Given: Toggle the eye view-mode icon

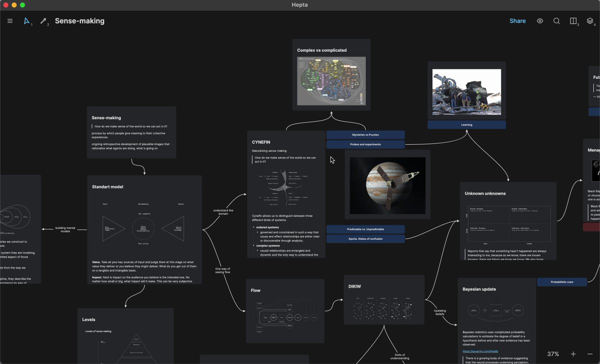Looking at the screenshot, I should 540,21.
